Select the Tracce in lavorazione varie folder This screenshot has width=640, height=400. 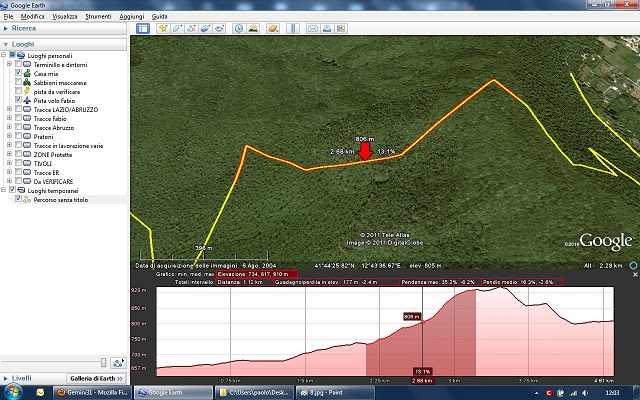click(x=68, y=146)
